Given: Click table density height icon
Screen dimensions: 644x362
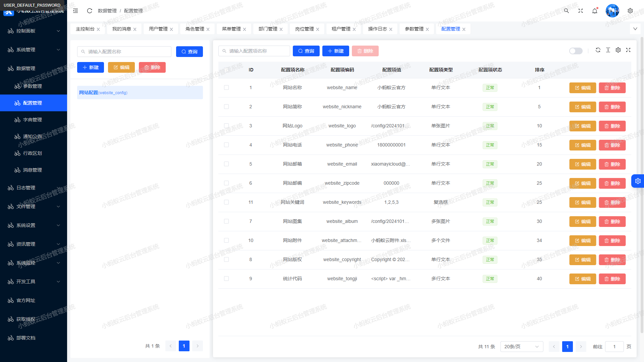Looking at the screenshot, I should click(608, 50).
